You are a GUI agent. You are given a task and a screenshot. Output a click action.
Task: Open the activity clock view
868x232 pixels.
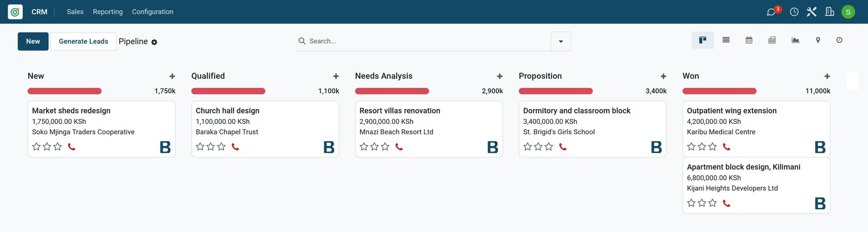click(x=839, y=40)
